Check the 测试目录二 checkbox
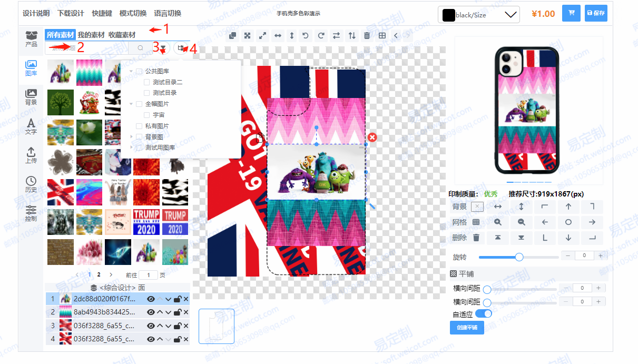The image size is (638, 364). [x=147, y=82]
